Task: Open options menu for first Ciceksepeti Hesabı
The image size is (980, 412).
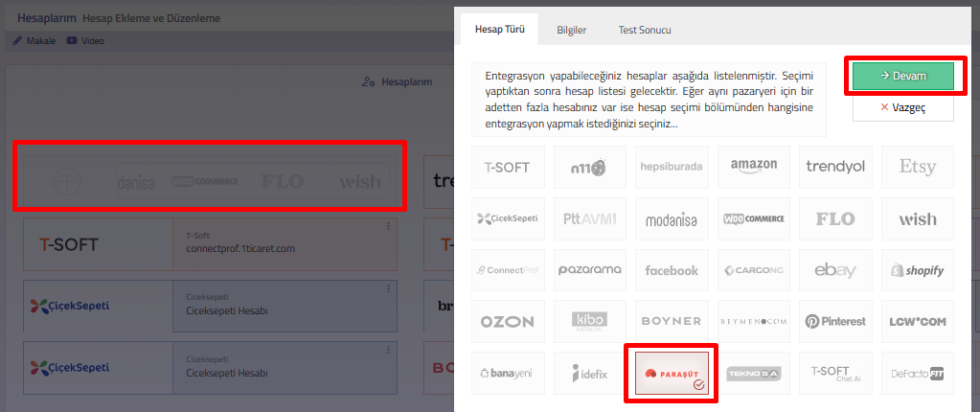Action: click(x=388, y=288)
